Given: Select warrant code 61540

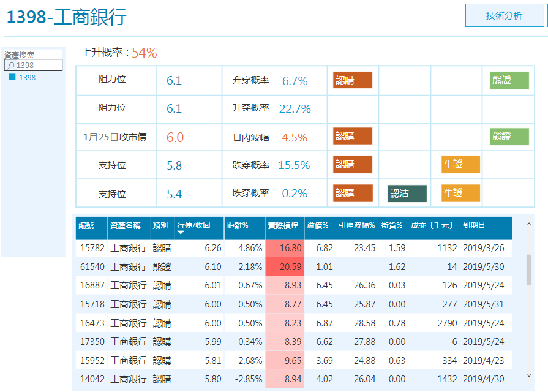Looking at the screenshot, I should [x=92, y=267].
